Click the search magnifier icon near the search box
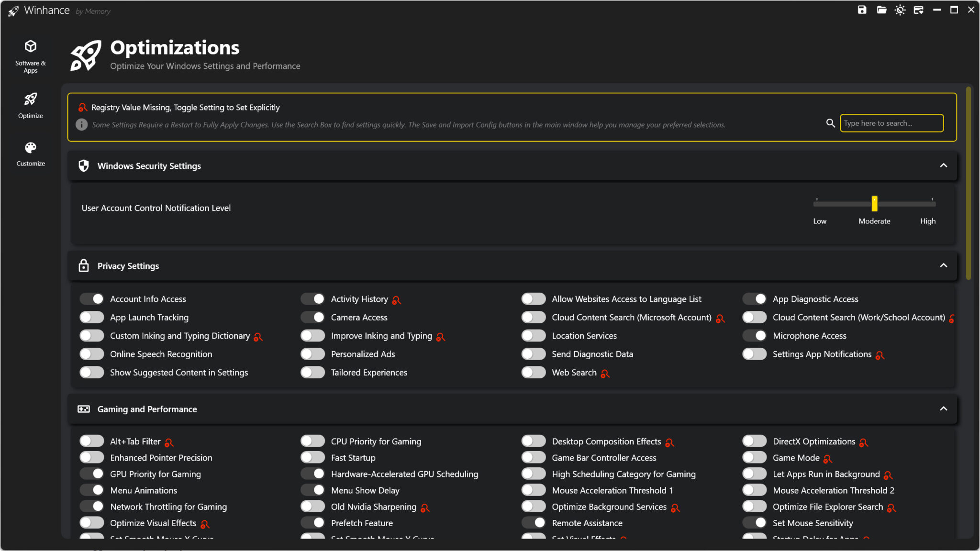The width and height of the screenshot is (980, 551). point(831,123)
